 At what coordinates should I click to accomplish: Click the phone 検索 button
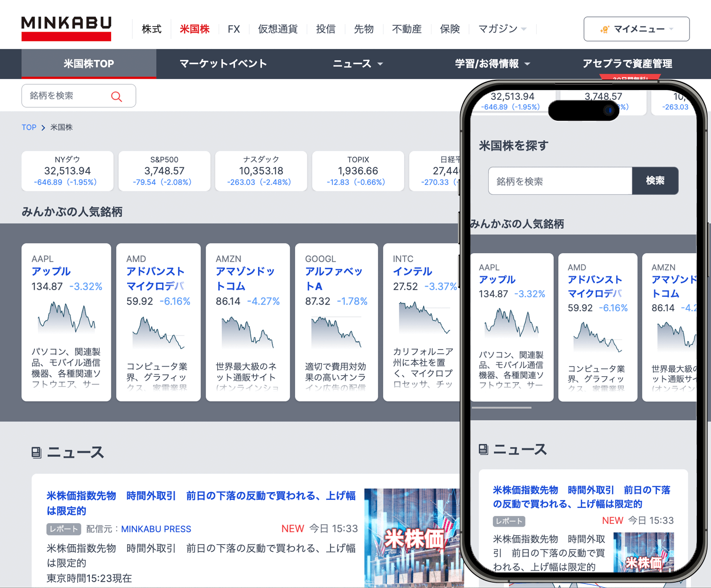tap(655, 181)
